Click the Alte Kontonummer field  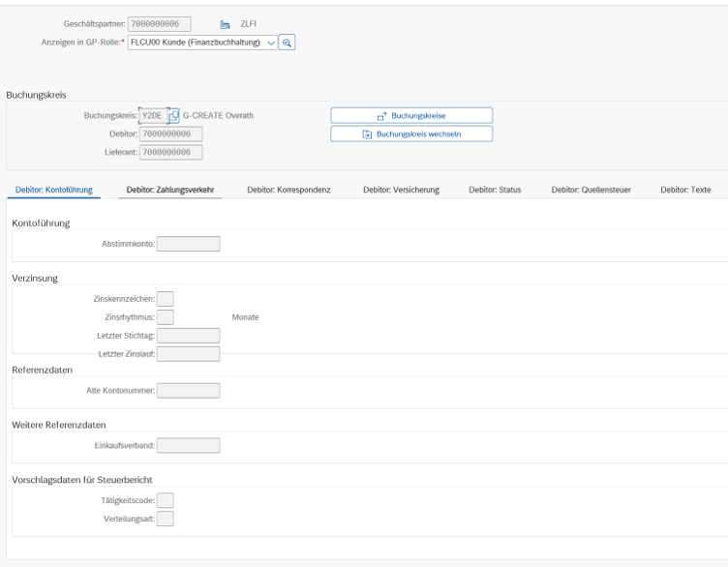188,391
